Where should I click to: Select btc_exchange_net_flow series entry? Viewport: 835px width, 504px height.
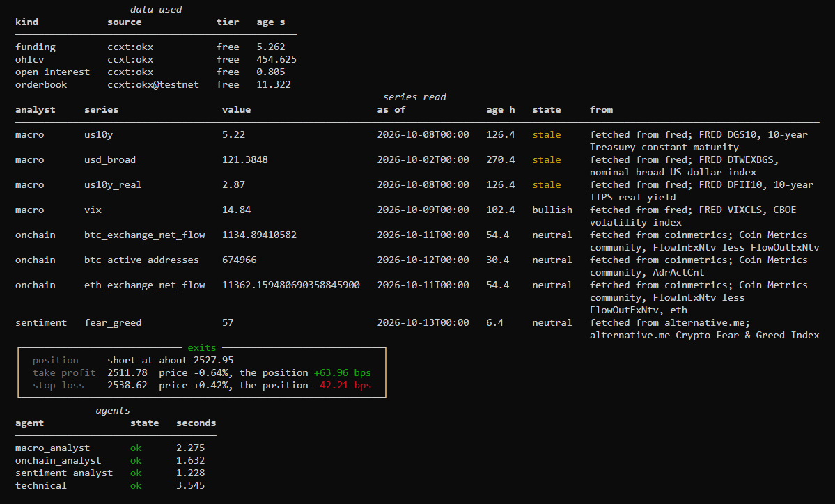144,235
